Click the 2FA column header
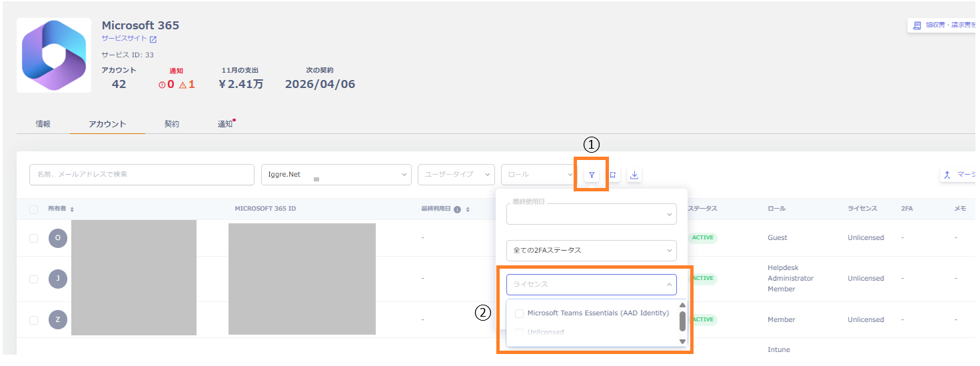 [907, 209]
